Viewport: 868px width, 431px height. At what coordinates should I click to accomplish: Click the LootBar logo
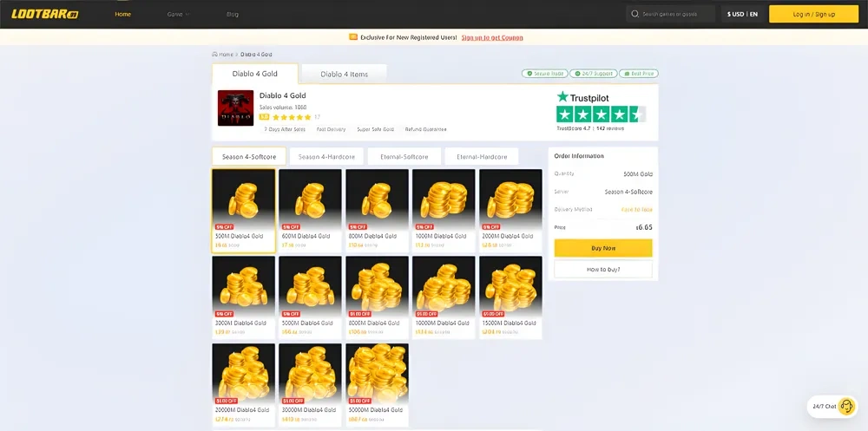pyautogui.click(x=45, y=15)
